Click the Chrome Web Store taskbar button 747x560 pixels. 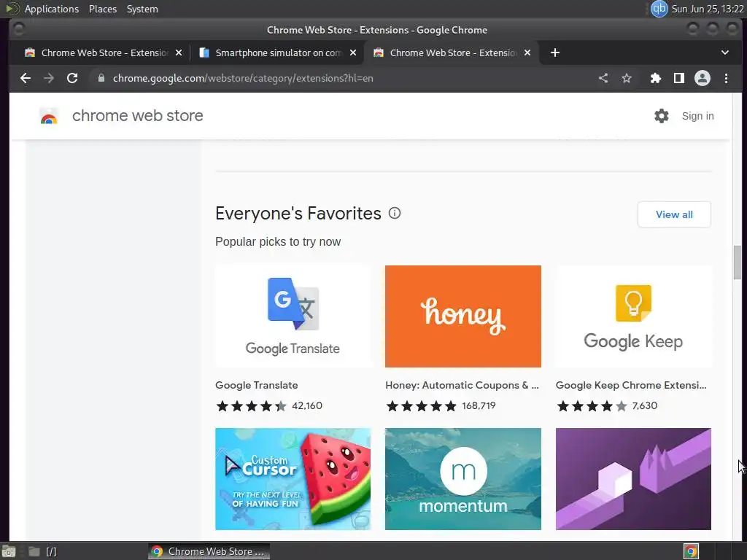209,551
